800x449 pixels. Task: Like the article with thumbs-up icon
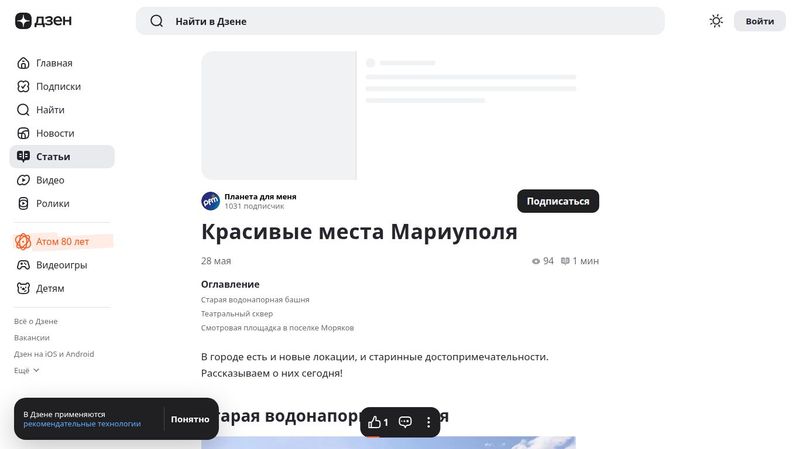click(x=376, y=422)
